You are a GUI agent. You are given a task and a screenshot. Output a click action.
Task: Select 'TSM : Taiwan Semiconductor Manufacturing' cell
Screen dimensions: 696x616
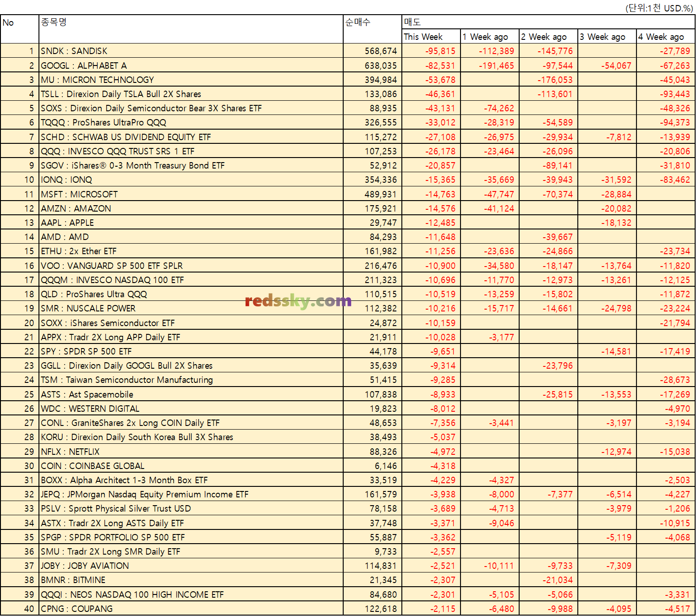[191, 380]
